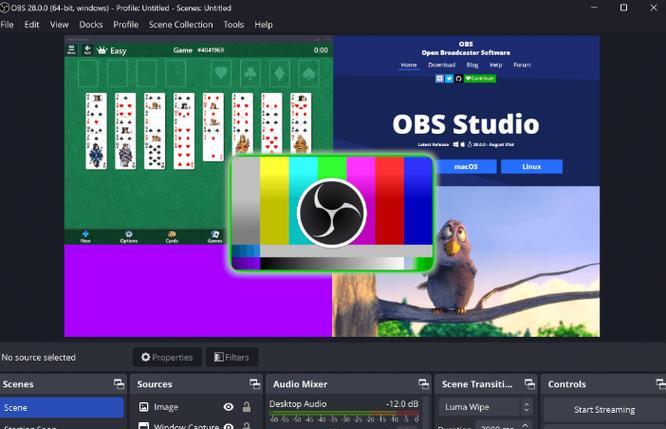The height and width of the screenshot is (429, 666).
Task: Click the green Contribute button
Action: click(x=480, y=79)
